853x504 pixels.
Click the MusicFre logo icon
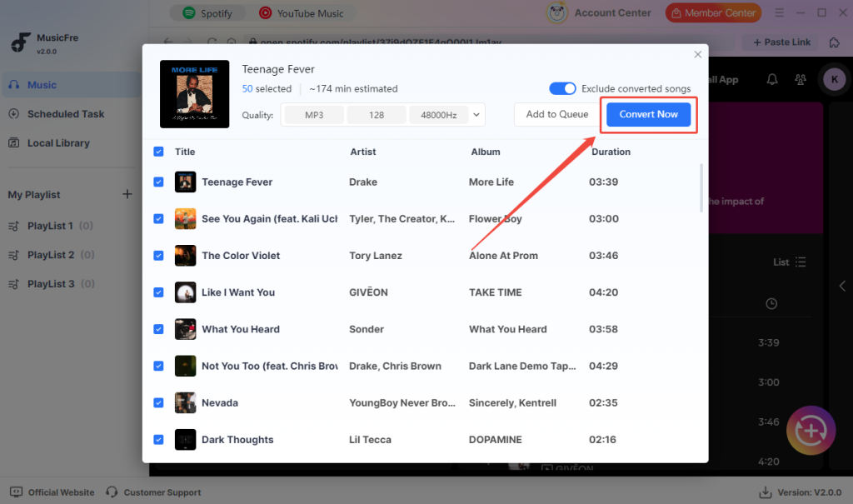pos(21,42)
